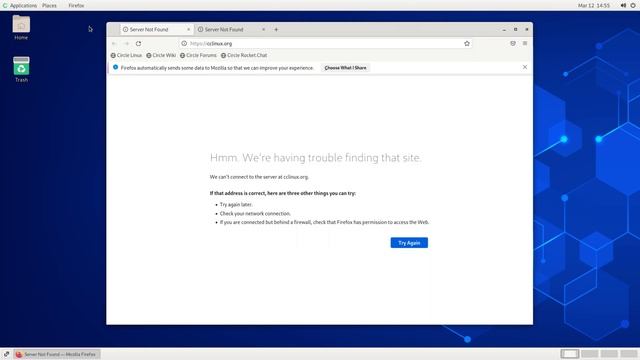Close the second Server Not Found tab
This screenshot has height=360, width=640.
coord(263,29)
